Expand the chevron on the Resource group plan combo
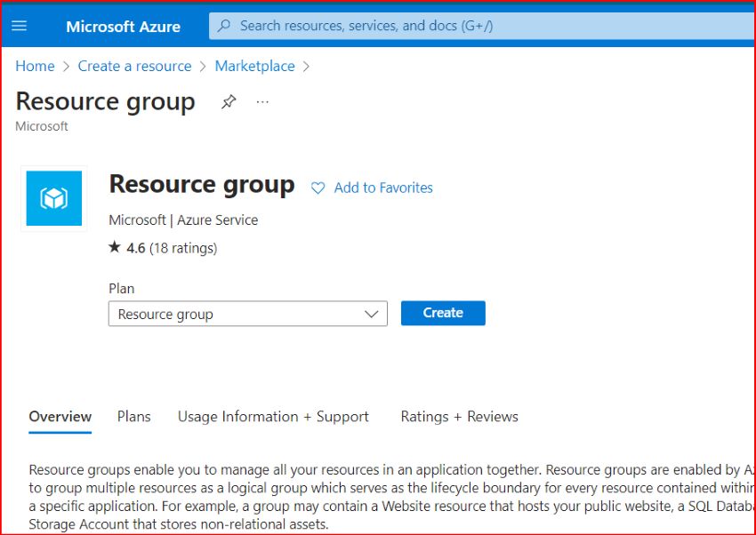 373,314
